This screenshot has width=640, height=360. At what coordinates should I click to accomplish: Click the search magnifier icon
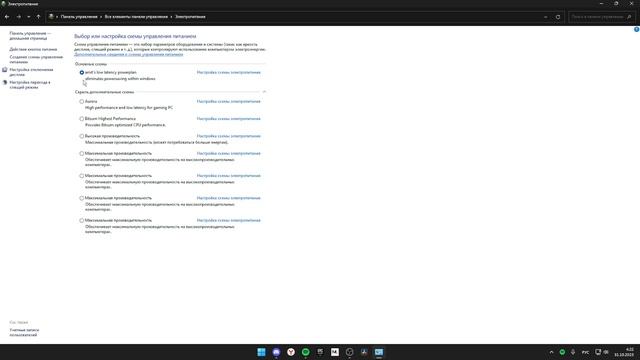pos(629,17)
